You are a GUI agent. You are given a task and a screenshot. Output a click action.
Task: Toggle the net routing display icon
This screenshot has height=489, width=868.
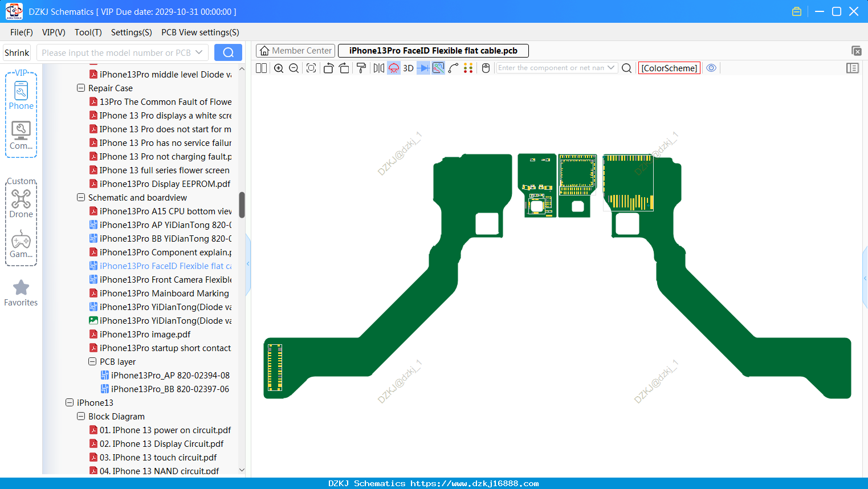pos(438,68)
